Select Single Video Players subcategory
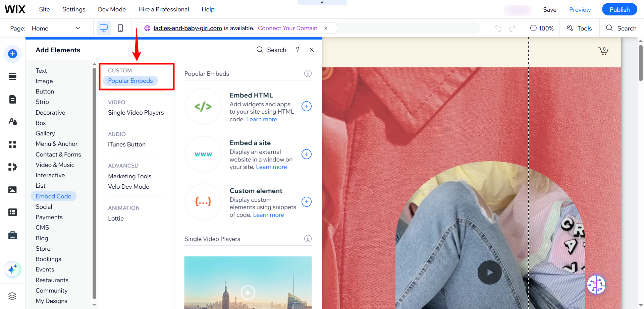This screenshot has width=644, height=309. 136,113
